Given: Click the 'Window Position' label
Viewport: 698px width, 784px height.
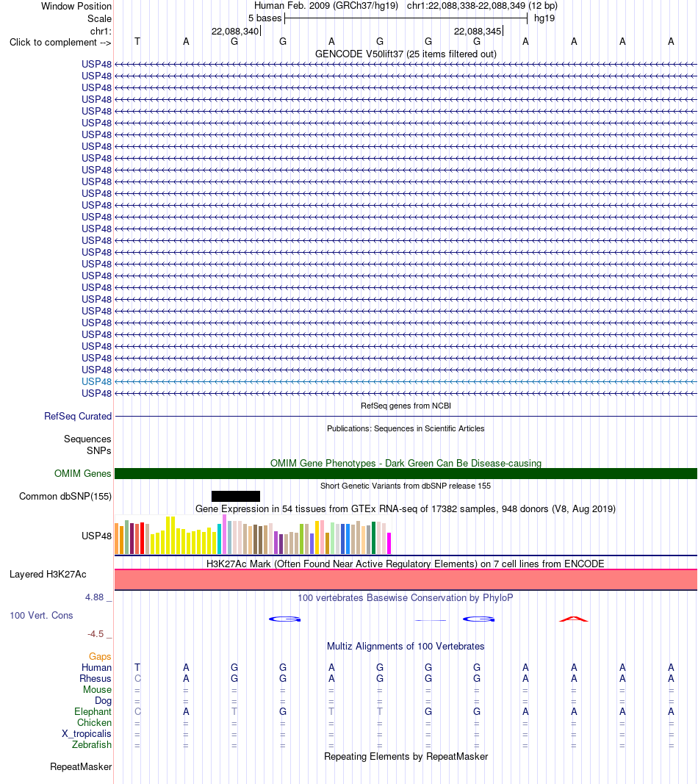Looking at the screenshot, I should coord(76,6).
